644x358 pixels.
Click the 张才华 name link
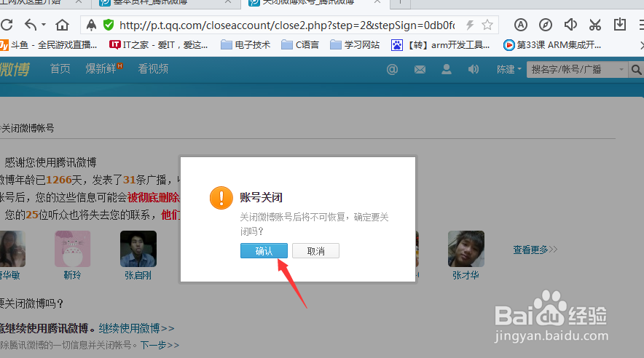[466, 275]
